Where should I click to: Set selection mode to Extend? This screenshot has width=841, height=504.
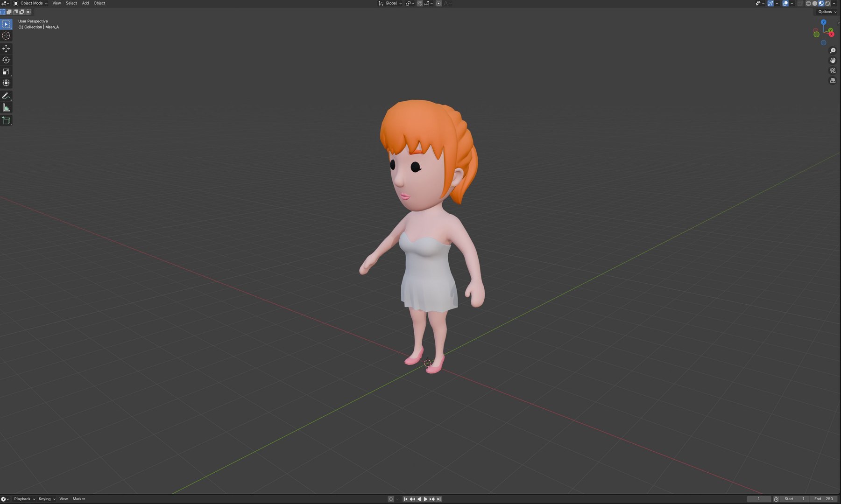[9, 12]
